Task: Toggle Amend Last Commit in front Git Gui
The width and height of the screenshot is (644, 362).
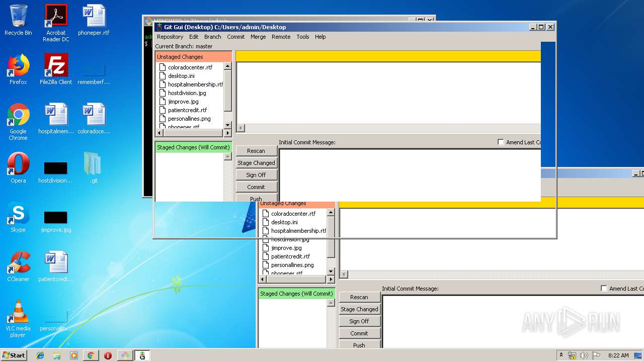Action: pyautogui.click(x=501, y=142)
